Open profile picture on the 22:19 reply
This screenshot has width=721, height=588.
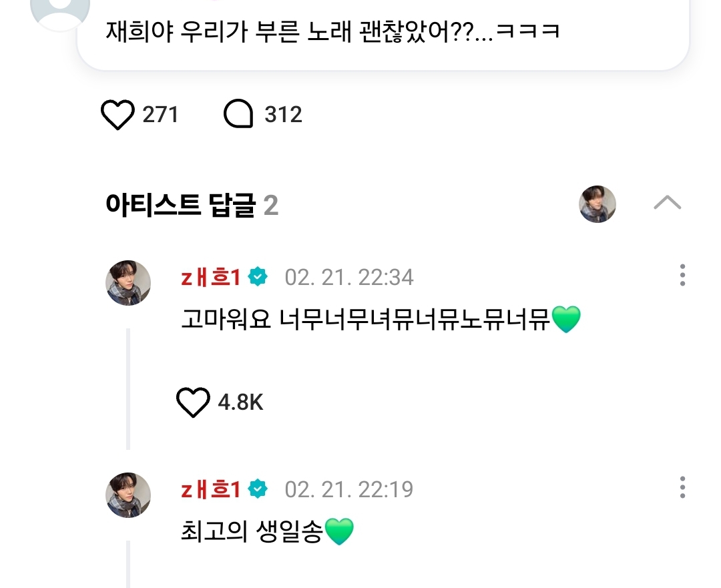[x=128, y=495]
